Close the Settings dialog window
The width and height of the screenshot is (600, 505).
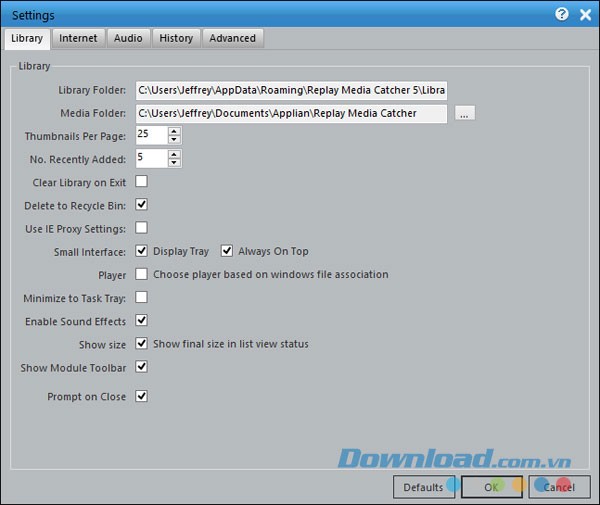585,15
